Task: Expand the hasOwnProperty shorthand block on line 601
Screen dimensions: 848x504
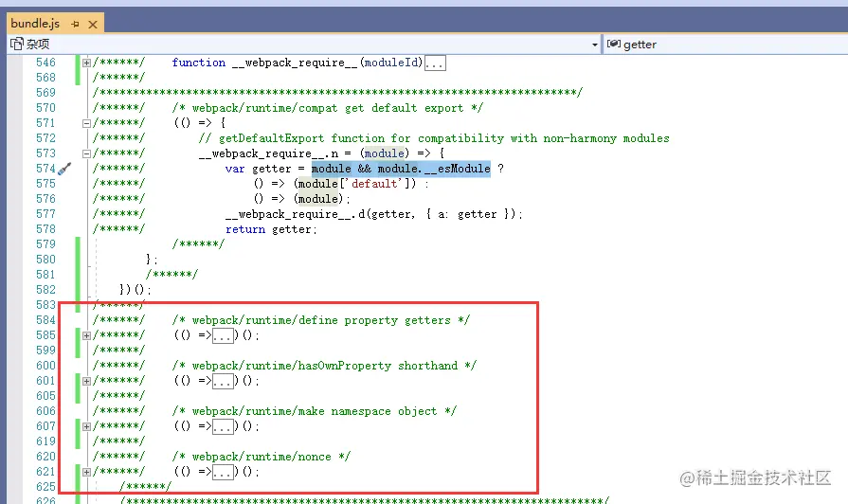Action: 86,381
